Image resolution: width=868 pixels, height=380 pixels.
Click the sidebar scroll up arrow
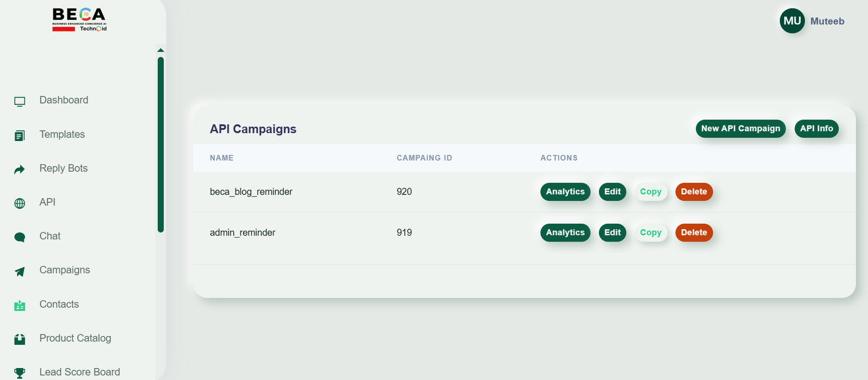click(161, 50)
